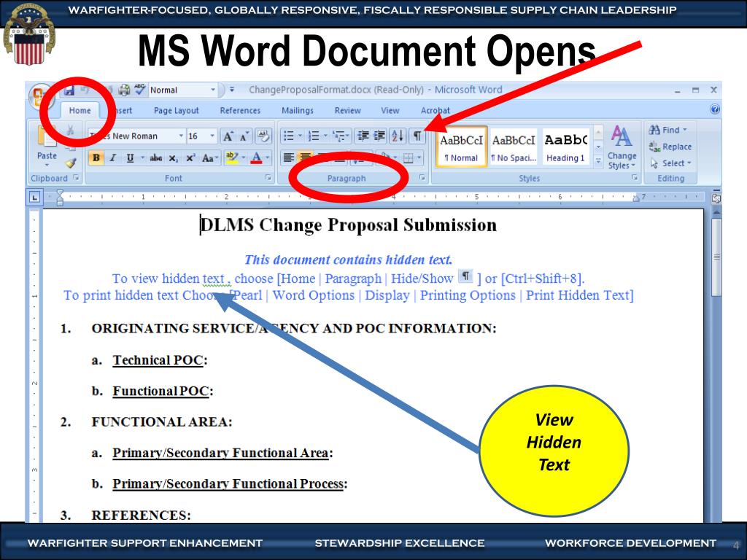Open the multilevel list button

(x=339, y=136)
